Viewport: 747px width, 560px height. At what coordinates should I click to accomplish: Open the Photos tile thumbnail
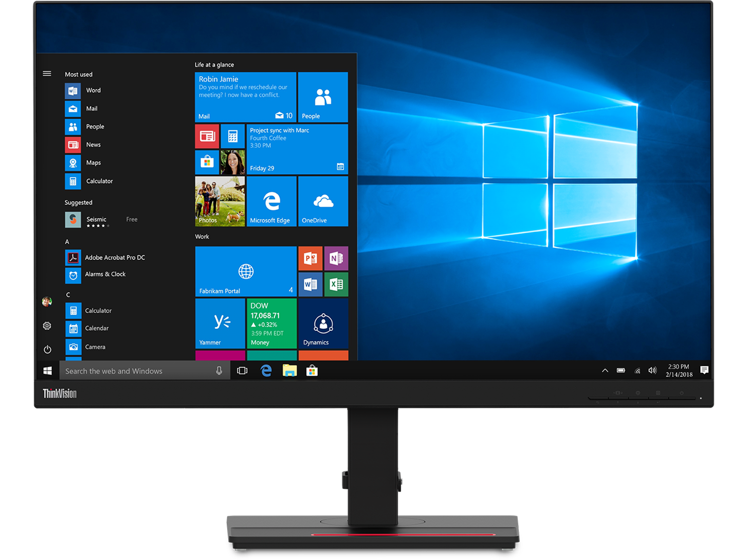pos(220,202)
